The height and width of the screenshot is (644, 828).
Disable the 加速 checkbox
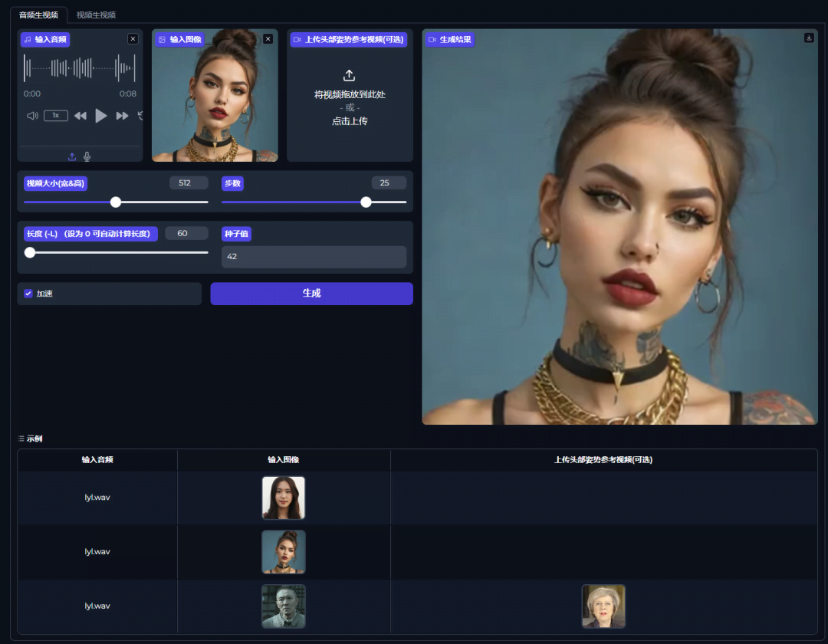coord(28,293)
